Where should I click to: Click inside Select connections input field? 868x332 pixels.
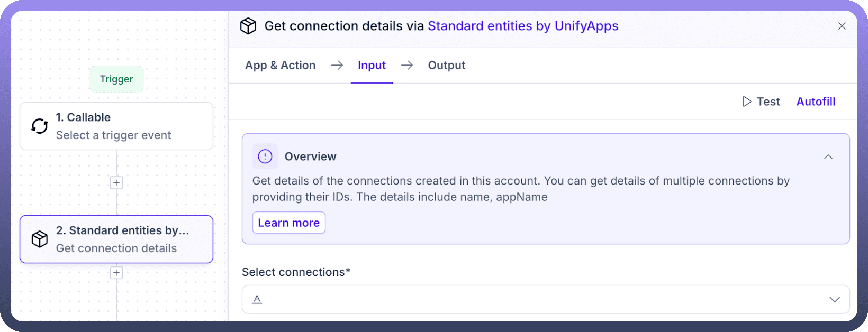pos(539,299)
